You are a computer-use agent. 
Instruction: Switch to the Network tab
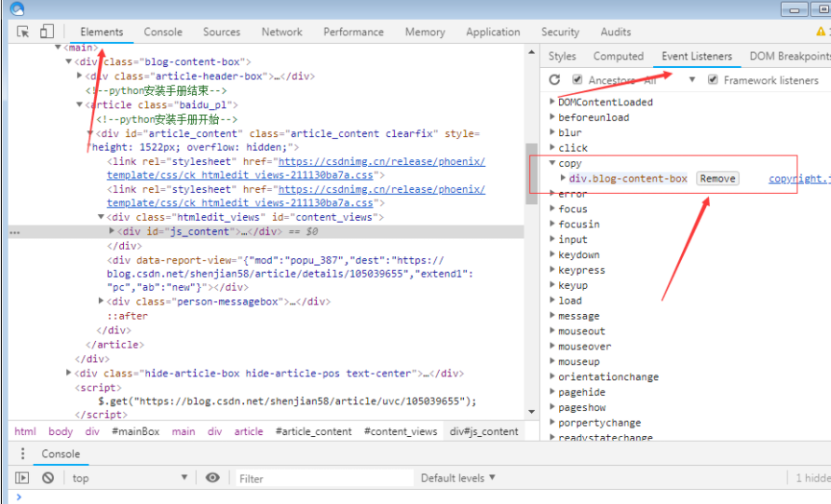pyautogui.click(x=281, y=32)
